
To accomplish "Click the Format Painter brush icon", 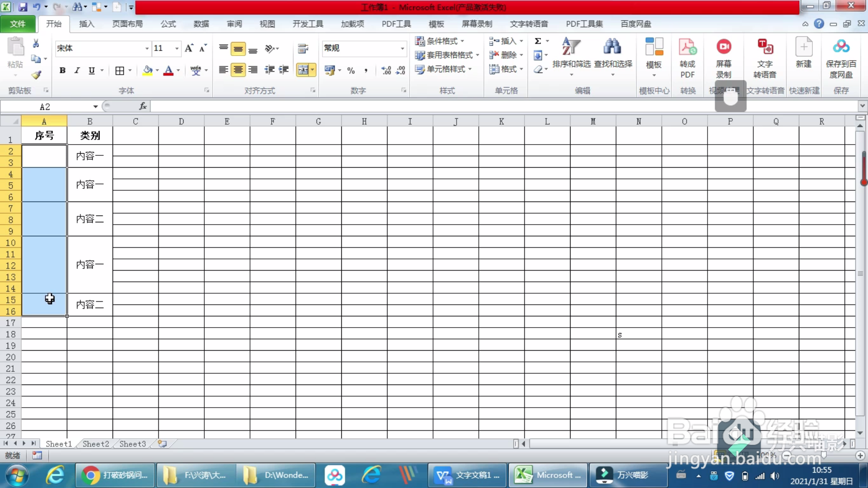I will (36, 75).
